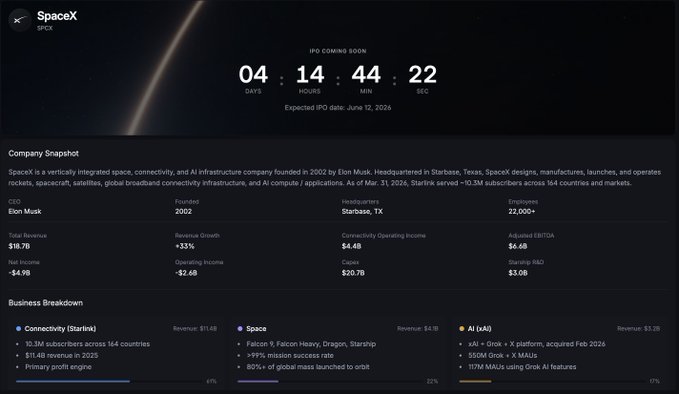The image size is (679, 394).
Task: Click the blue Connectivity (Starlink) dot
Action: [18, 329]
